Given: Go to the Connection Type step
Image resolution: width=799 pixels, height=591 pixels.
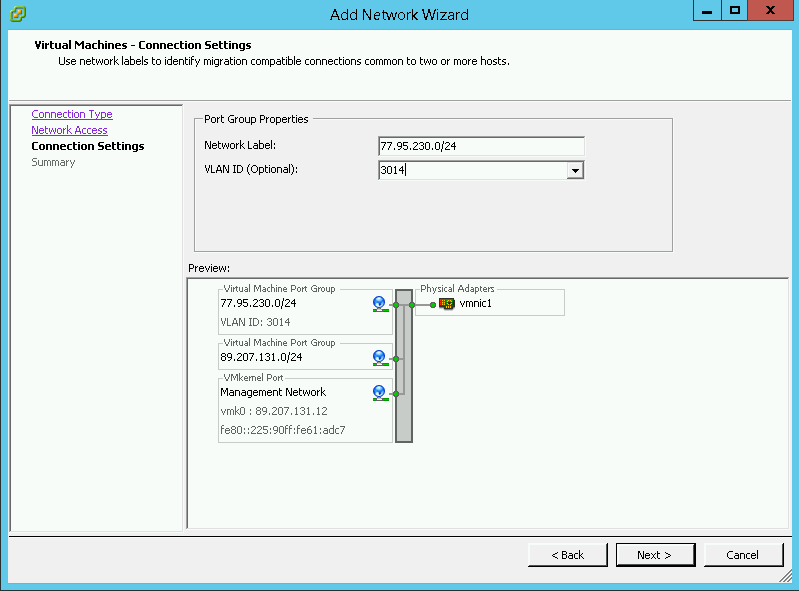Looking at the screenshot, I should point(72,114).
